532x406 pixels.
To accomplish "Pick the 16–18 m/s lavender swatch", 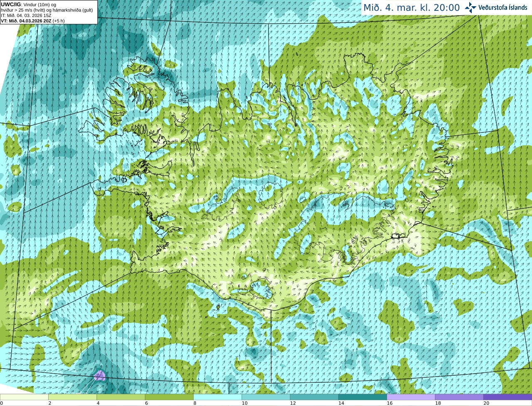I will click(x=411, y=397).
